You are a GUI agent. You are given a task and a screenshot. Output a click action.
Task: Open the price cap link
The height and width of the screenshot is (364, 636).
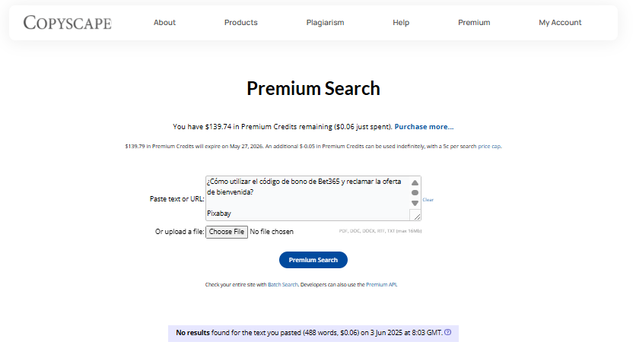pos(489,147)
